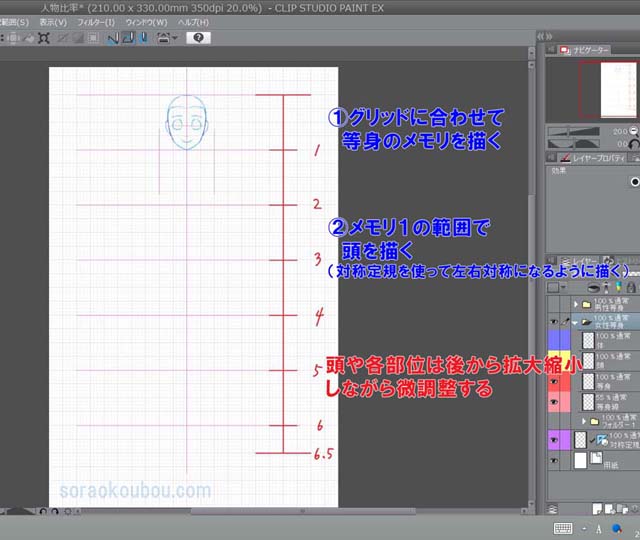Click the set-as-draft-layer pencil icon
The image size is (640, 540).
(619, 287)
